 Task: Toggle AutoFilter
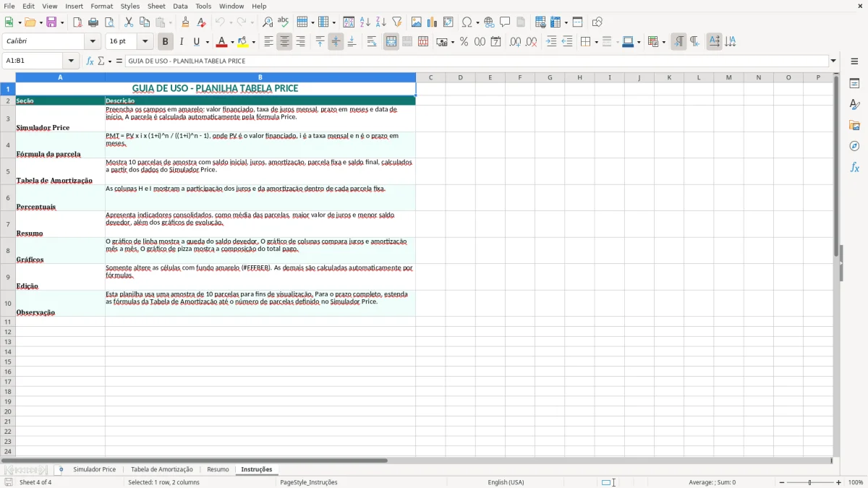pos(396,22)
